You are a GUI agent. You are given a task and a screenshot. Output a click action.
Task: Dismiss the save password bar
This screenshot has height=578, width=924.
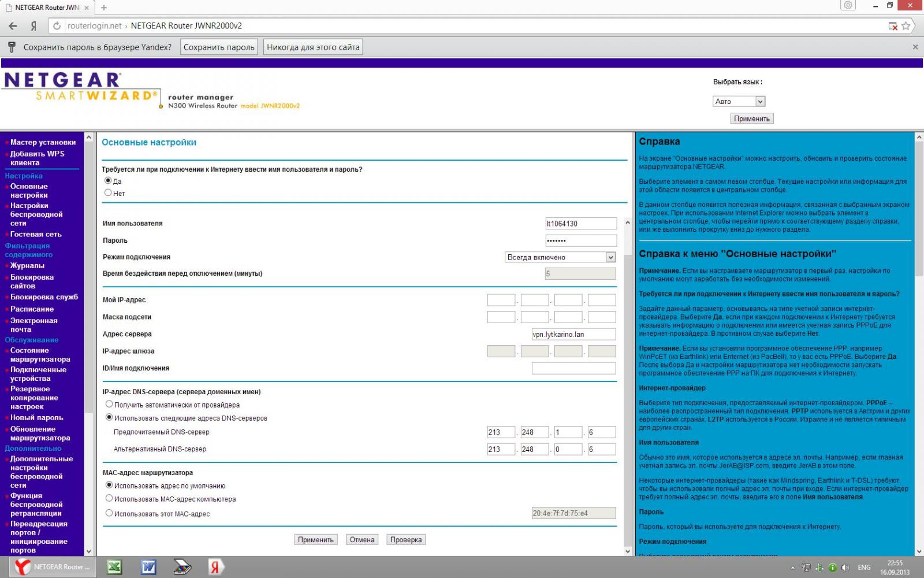pyautogui.click(x=915, y=47)
